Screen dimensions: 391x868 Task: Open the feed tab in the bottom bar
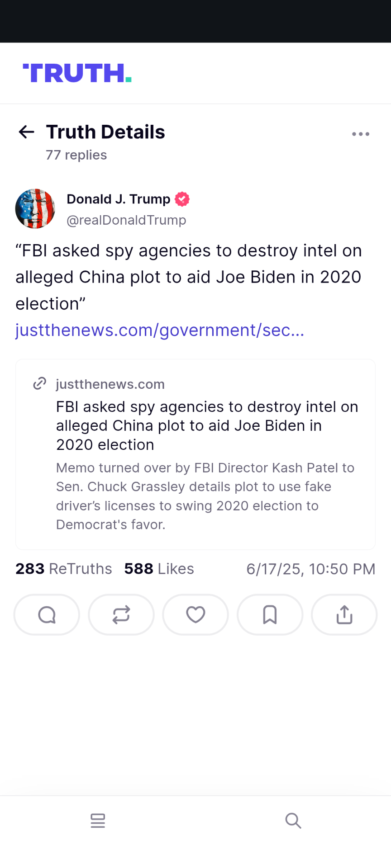[98, 821]
